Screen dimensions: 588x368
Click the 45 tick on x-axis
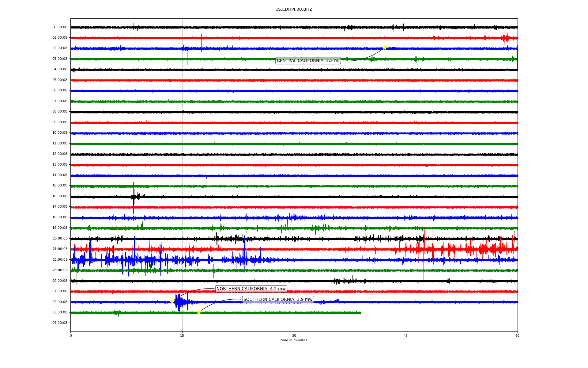coord(405,335)
